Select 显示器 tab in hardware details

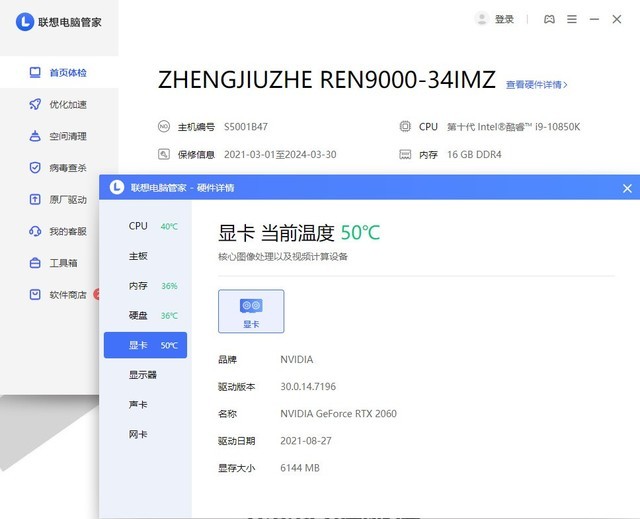(x=145, y=375)
